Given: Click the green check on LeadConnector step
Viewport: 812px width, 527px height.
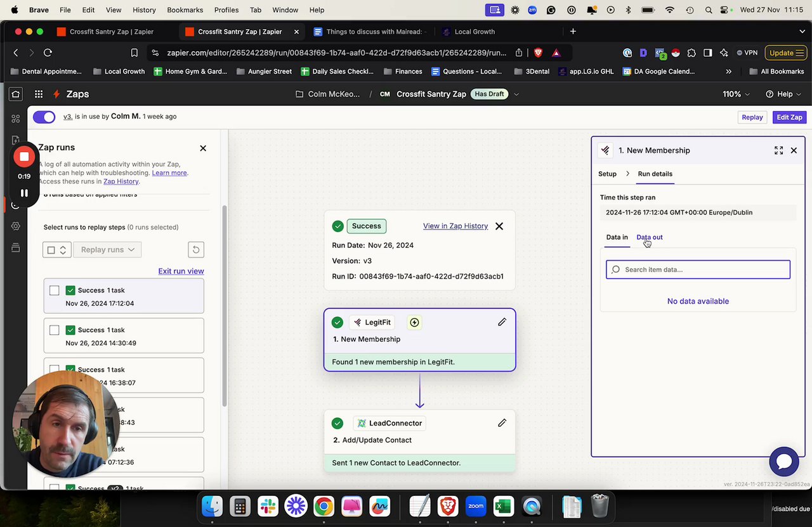Looking at the screenshot, I should (x=337, y=423).
